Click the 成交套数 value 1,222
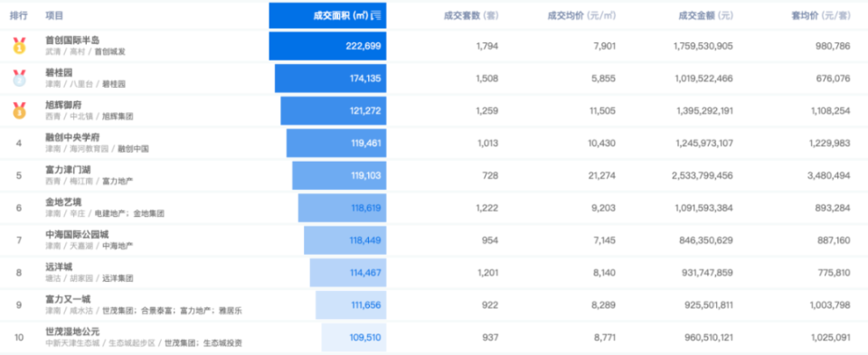 (x=487, y=208)
